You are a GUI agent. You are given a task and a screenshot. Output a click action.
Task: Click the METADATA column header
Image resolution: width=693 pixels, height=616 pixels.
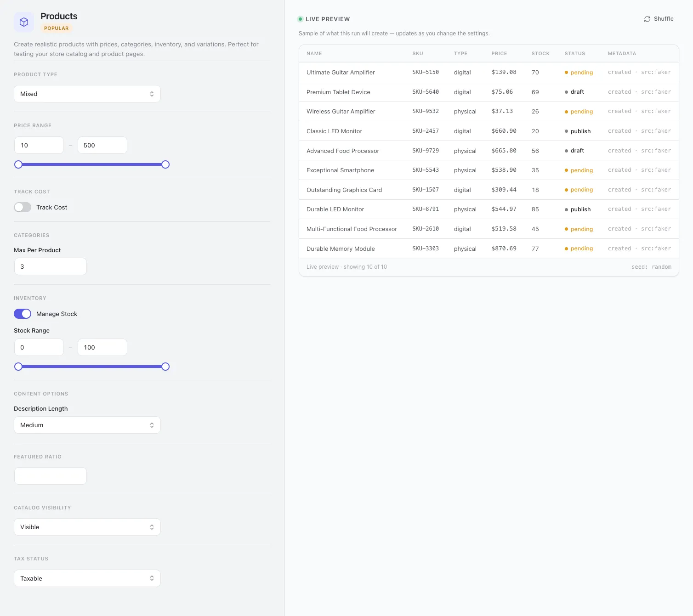click(622, 54)
